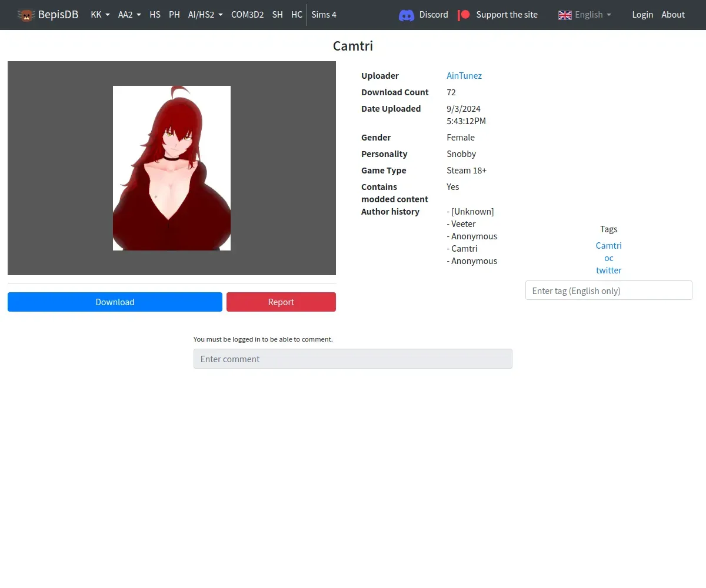Select the Camtri tag

pos(608,246)
